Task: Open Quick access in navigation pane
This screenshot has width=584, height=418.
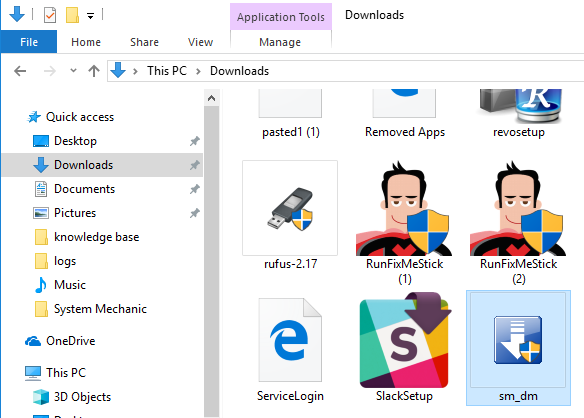Action: coord(80,117)
